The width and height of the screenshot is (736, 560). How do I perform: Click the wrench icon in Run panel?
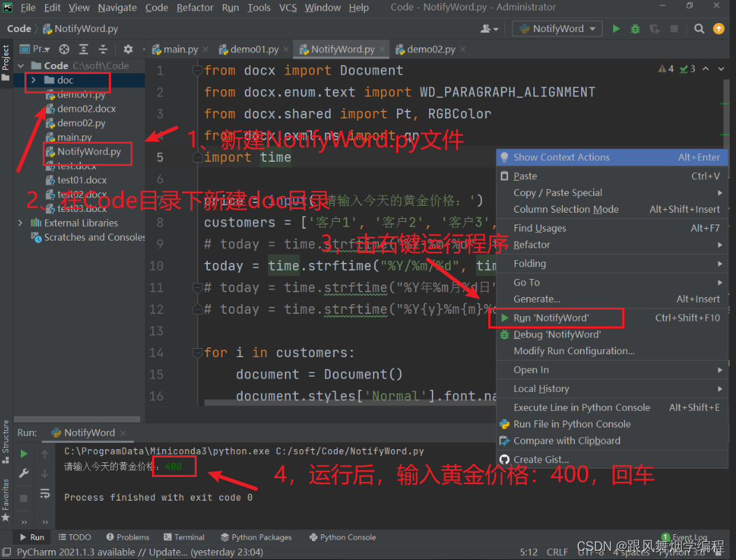click(x=24, y=473)
